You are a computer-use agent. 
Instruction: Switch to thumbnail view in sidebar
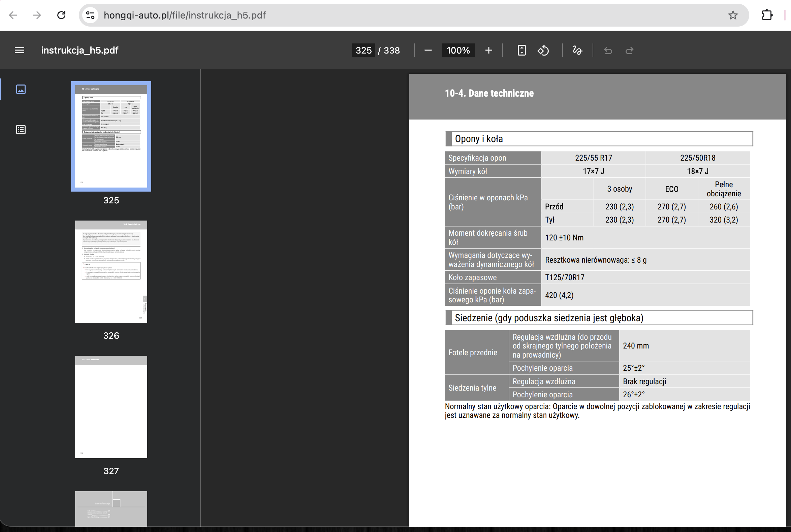pyautogui.click(x=21, y=89)
